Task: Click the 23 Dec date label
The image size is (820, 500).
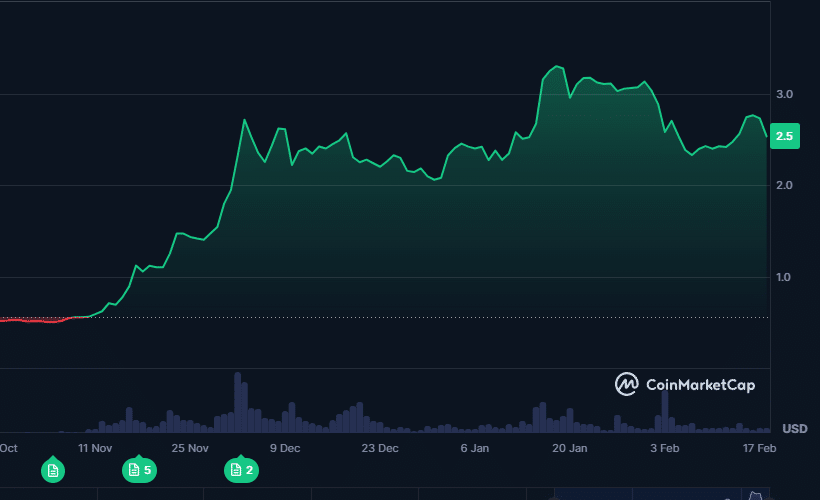Action: (x=380, y=448)
